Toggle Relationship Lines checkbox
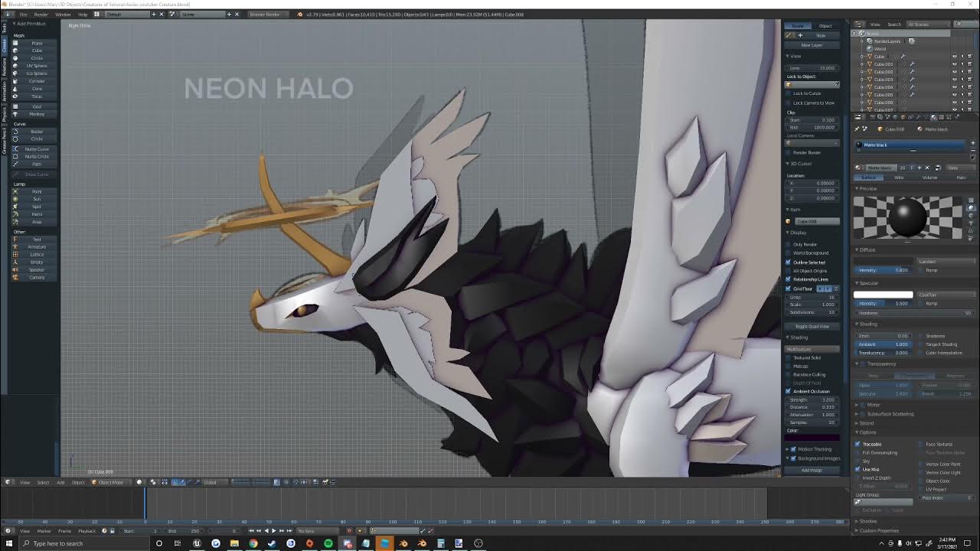Screen dimensions: 980x551 (788, 279)
